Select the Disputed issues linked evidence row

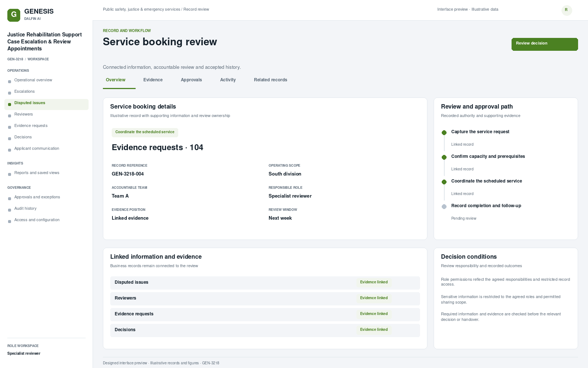click(265, 283)
